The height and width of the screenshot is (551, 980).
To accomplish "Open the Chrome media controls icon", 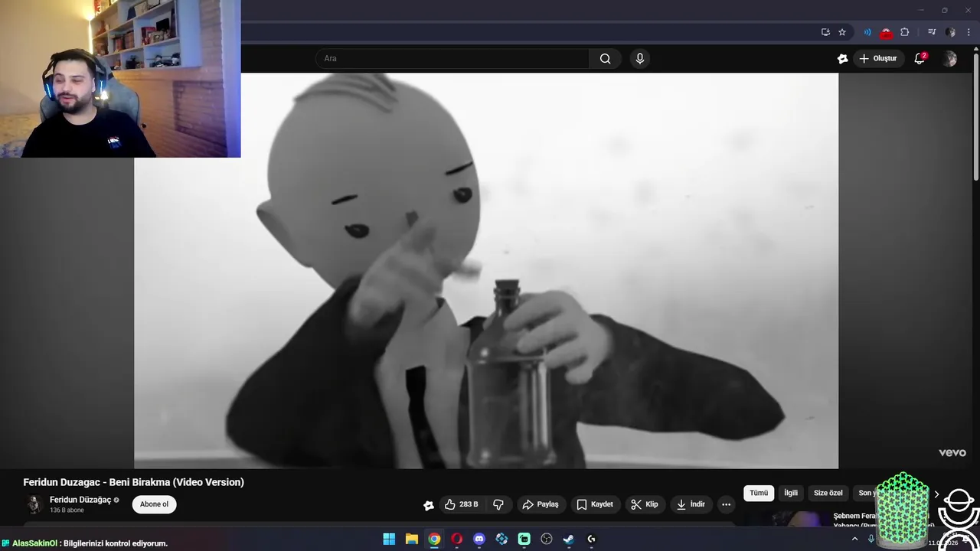I will coord(932,32).
